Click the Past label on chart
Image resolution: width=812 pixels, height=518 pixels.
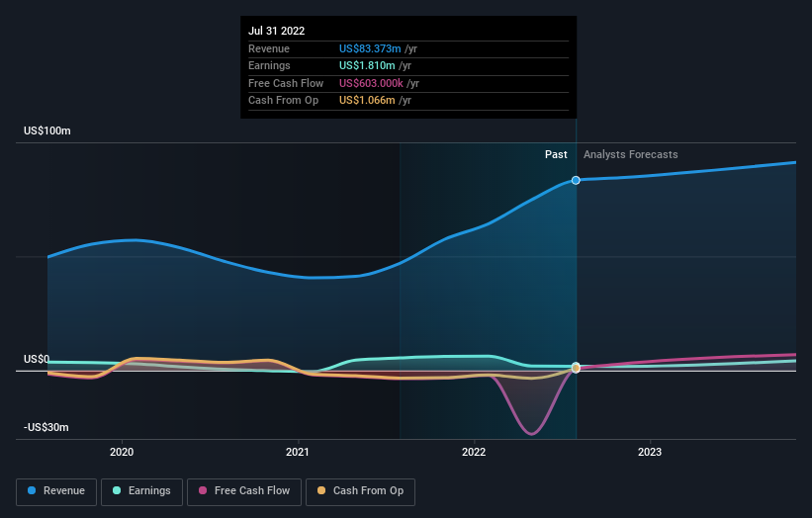coord(556,154)
